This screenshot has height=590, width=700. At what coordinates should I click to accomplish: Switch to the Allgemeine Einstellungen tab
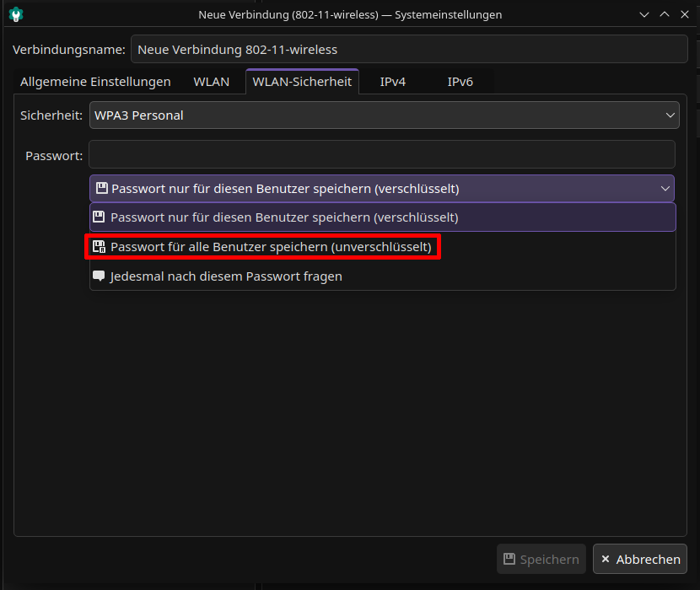(x=95, y=82)
